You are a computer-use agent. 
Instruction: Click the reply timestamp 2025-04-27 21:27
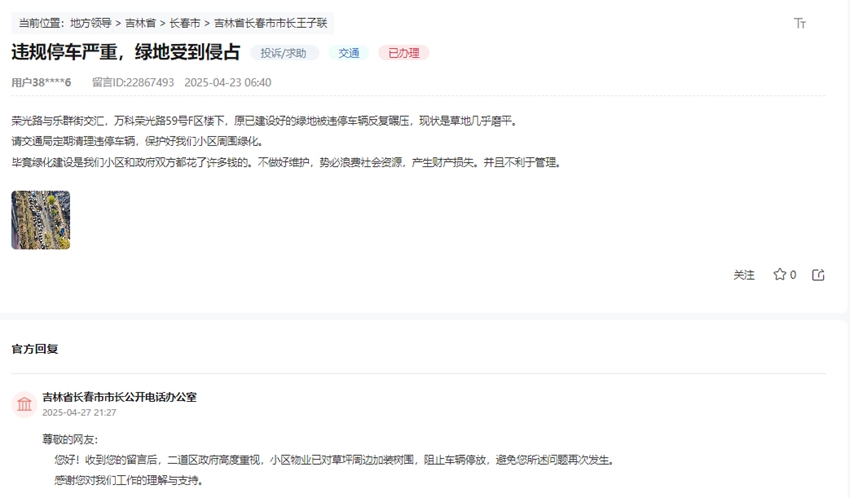pyautogui.click(x=79, y=412)
